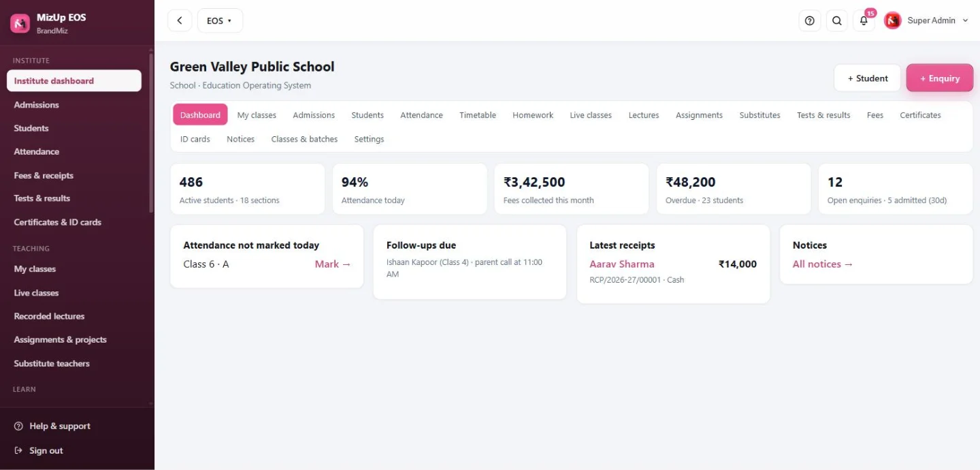Click the Help & support sidebar icon
This screenshot has height=470, width=980.
pyautogui.click(x=18, y=426)
